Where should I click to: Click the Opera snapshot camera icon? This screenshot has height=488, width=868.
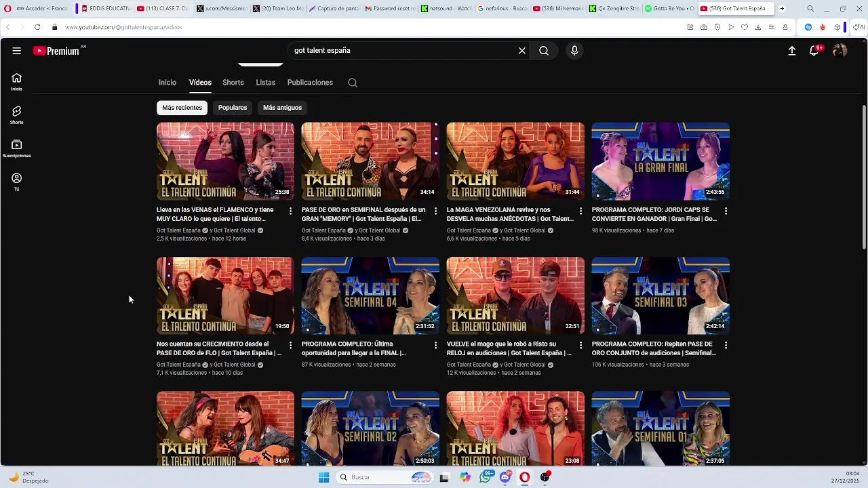(x=704, y=27)
